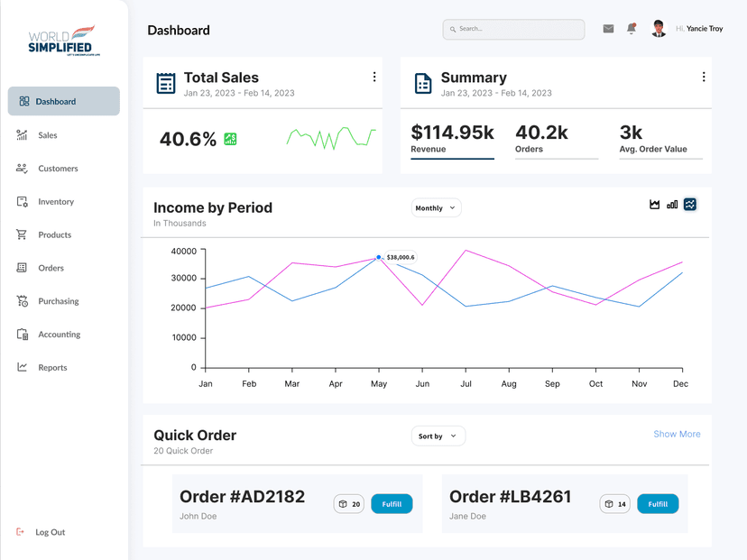Viewport: 747px width, 560px height.
Task: Select the line chart view icon
Action: point(690,205)
